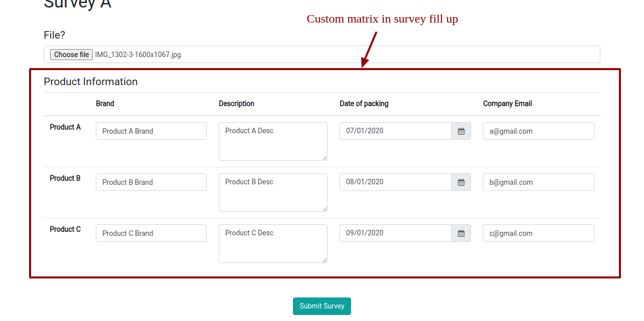644x321 pixels.
Task: Click the selected file name IMG_1302-3-1600x1067.jpg
Action: pyautogui.click(x=138, y=55)
